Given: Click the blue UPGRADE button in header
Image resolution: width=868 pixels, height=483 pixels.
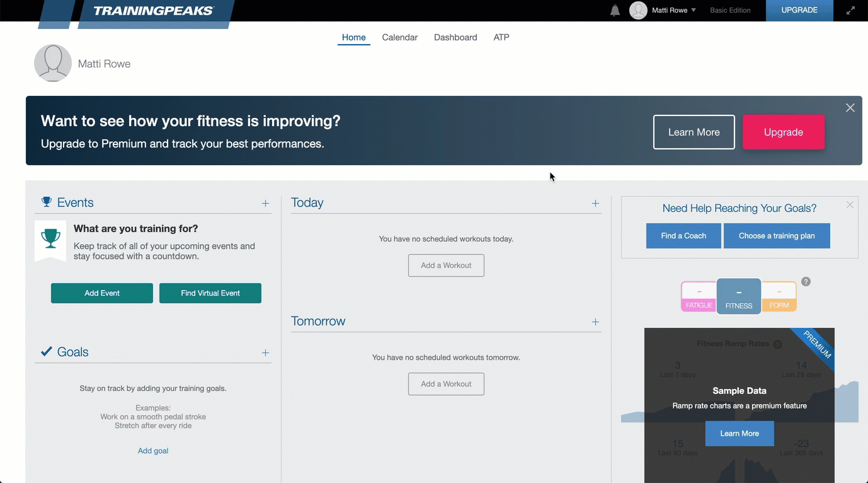Looking at the screenshot, I should 799,10.
